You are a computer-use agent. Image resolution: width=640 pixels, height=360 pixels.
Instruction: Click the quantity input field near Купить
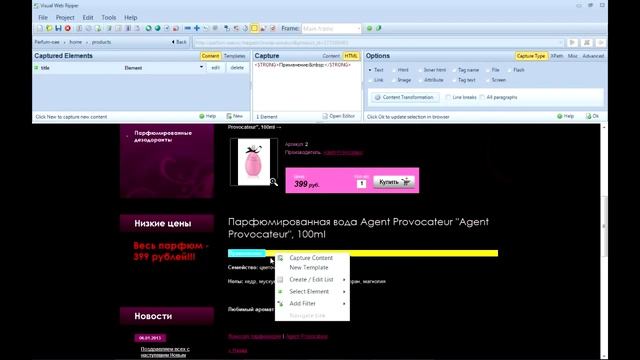pyautogui.click(x=362, y=184)
